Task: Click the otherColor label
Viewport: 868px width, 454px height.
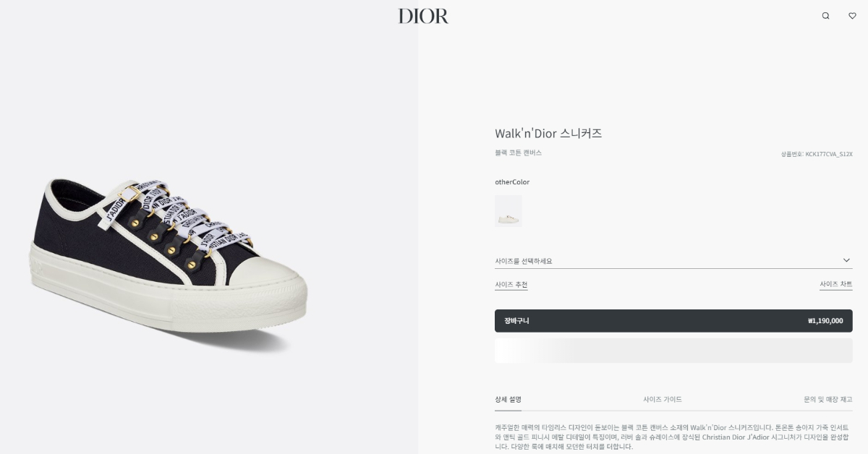Action: tap(512, 182)
